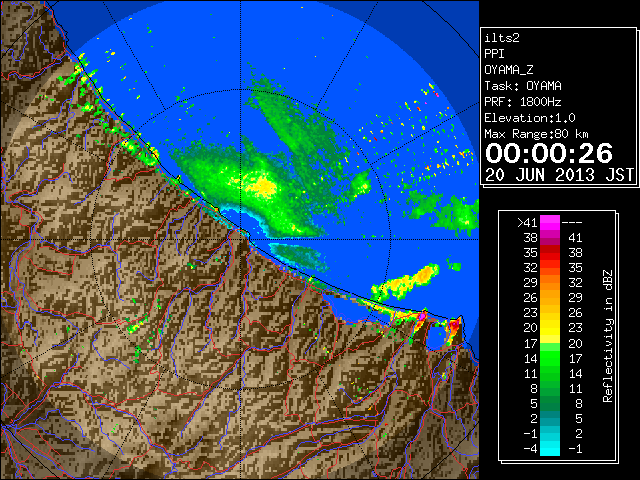Click the large yellow echo core offshore

point(263,186)
